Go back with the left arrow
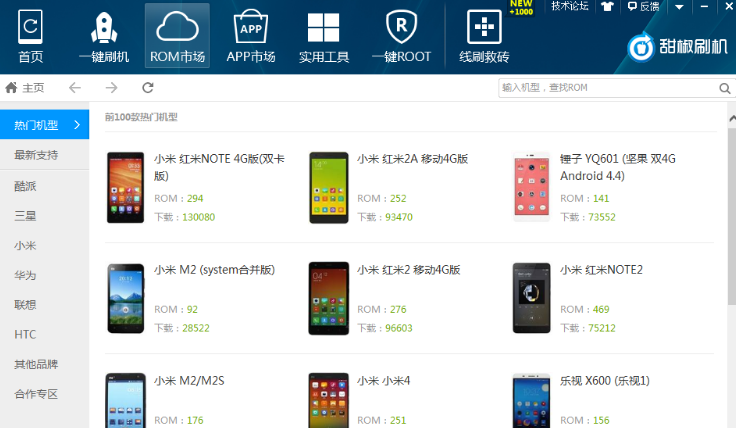Viewport: 736px width, 428px height. click(x=75, y=88)
